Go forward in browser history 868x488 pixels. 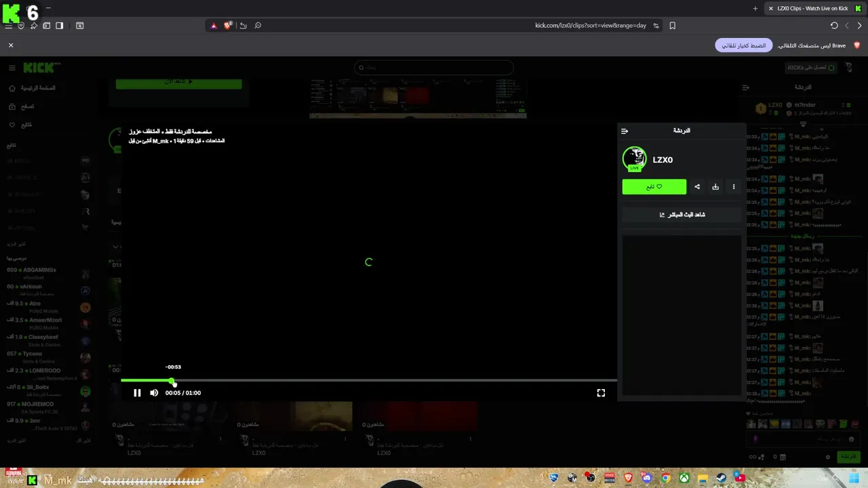click(847, 26)
